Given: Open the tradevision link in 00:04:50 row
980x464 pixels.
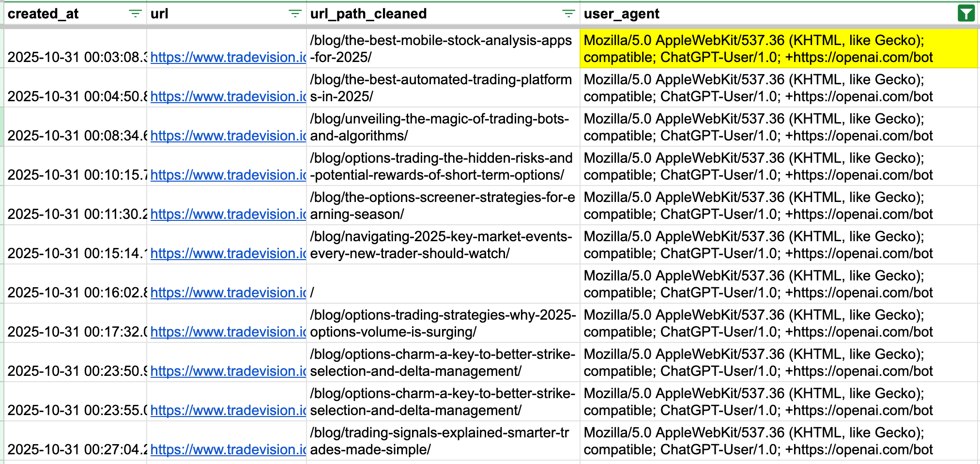Looking at the screenshot, I should 228,96.
